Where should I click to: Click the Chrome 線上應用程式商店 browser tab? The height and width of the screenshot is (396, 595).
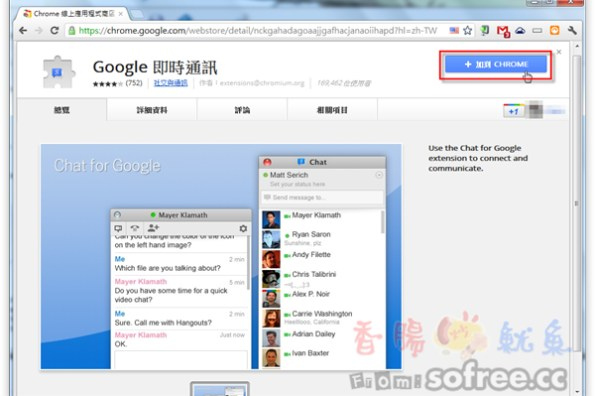[x=73, y=14]
